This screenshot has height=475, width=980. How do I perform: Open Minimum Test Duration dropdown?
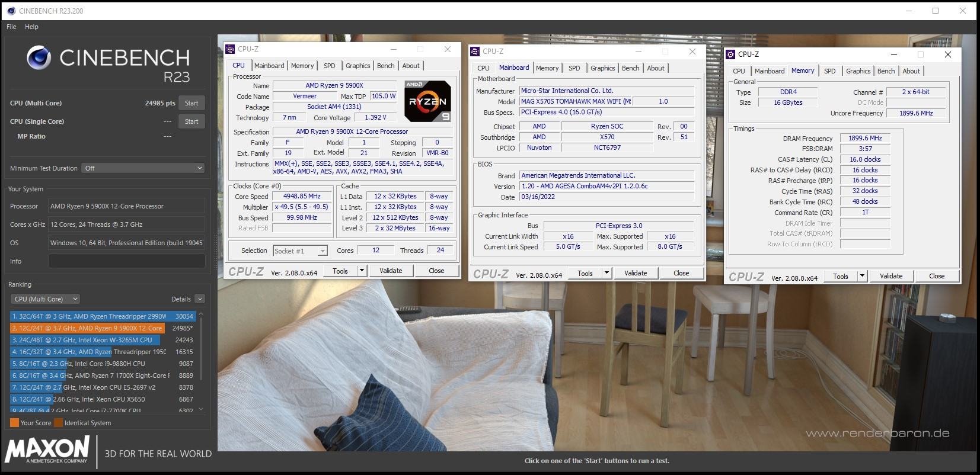(x=143, y=168)
